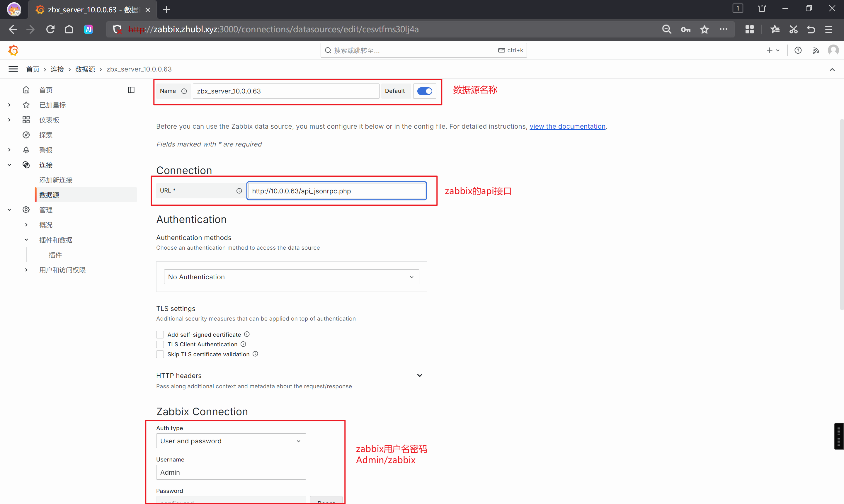
Task: Expand the 用户和访问权限 submenu
Action: (26, 270)
